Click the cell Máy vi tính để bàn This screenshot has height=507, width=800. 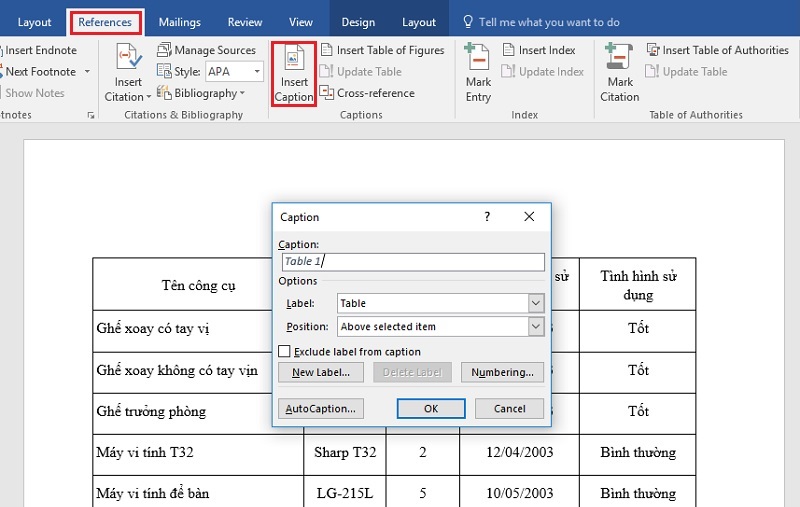point(198,493)
